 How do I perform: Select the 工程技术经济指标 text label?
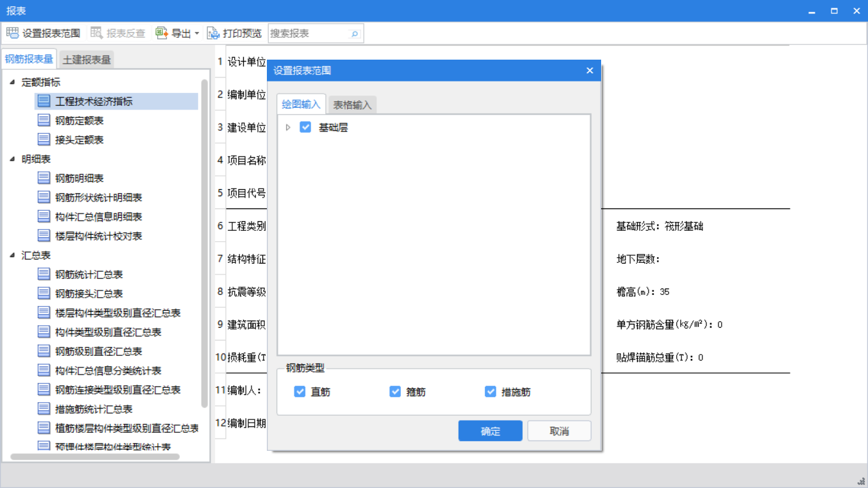click(94, 101)
